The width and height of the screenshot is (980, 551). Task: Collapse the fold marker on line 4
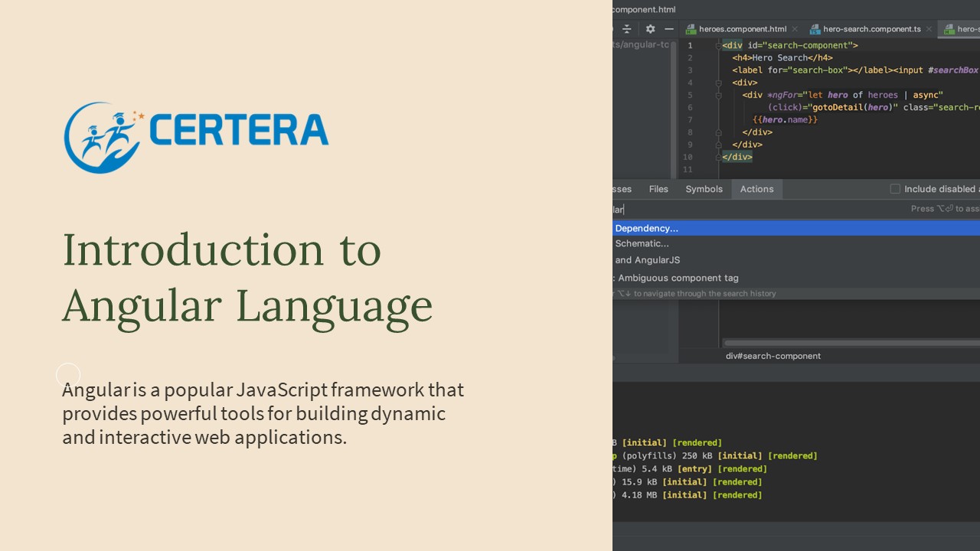[718, 83]
